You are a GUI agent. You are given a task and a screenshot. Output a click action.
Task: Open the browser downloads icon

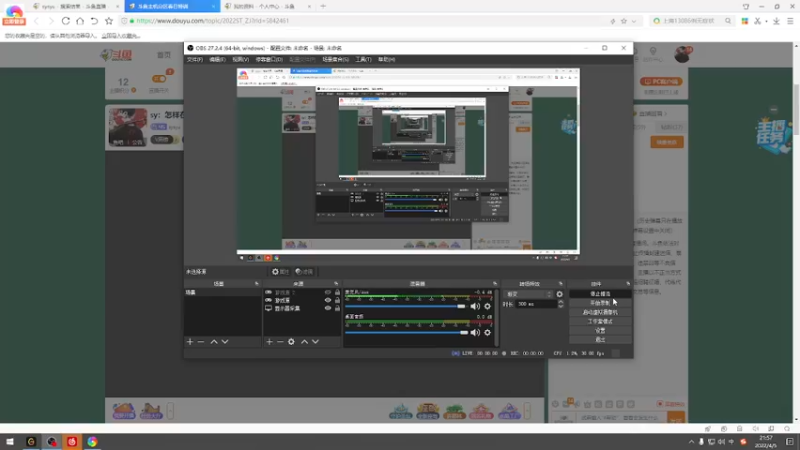(776, 21)
